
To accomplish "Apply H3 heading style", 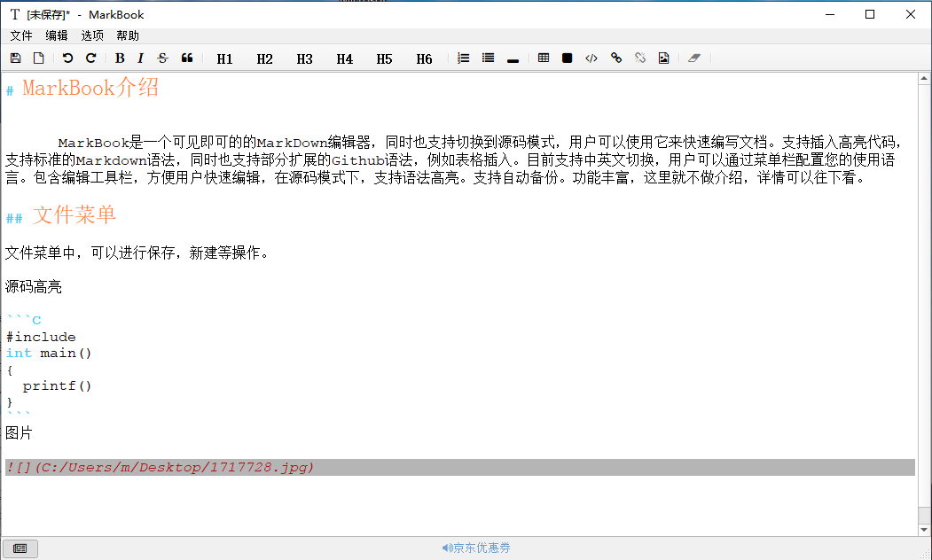I will pos(304,59).
